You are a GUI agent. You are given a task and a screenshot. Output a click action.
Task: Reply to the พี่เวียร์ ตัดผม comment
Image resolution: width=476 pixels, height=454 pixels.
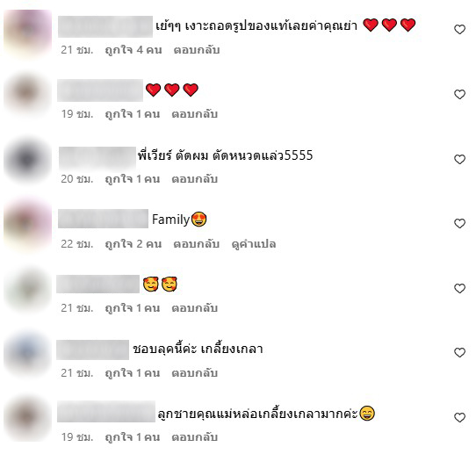(195, 179)
